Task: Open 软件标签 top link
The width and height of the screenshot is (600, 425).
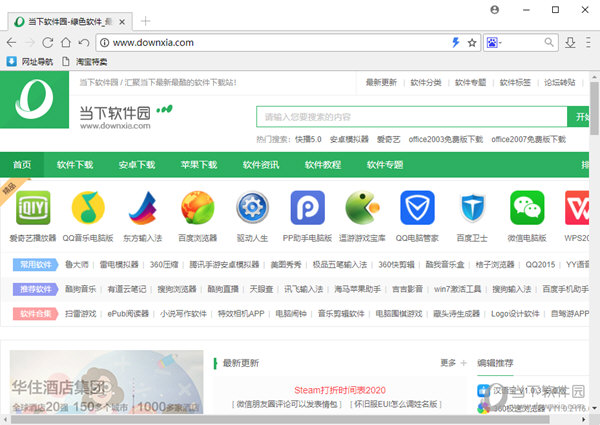Action: pos(515,82)
